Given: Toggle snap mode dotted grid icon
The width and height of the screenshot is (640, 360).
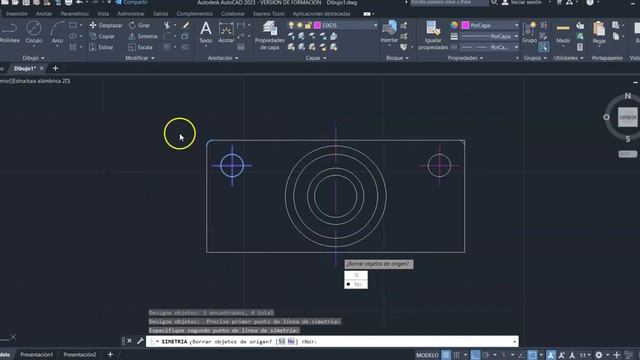Looking at the screenshot, I should pyautogui.click(x=457, y=355).
